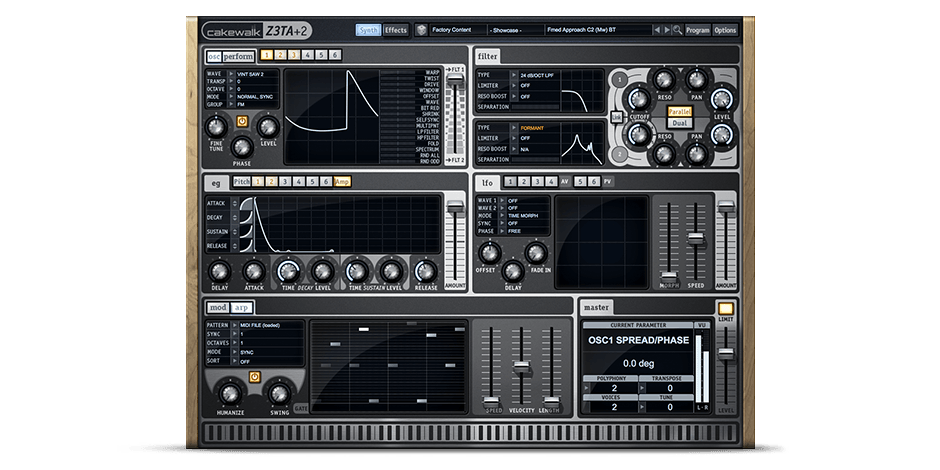Switch to the Effects page
Screen dimensions: 940x470
coord(396,30)
